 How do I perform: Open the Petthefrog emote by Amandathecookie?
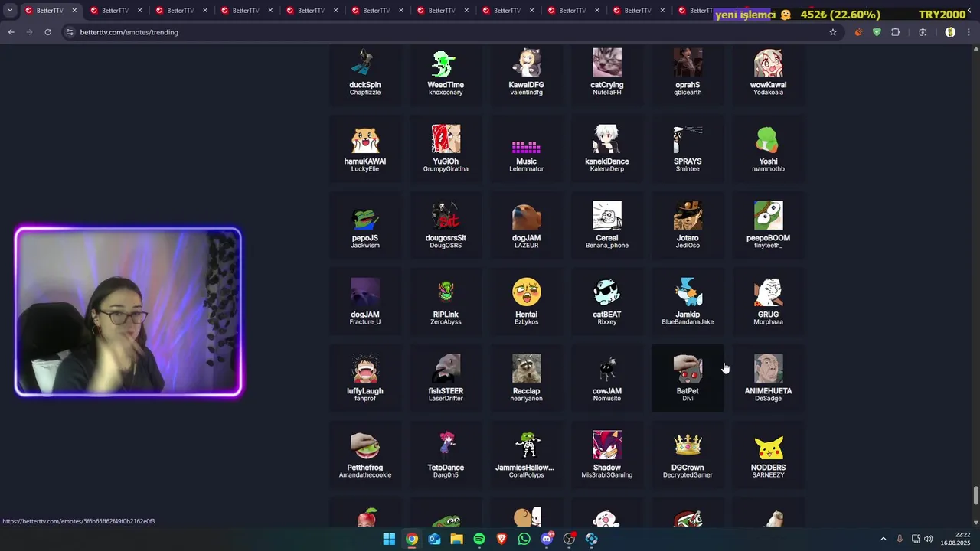tap(365, 455)
